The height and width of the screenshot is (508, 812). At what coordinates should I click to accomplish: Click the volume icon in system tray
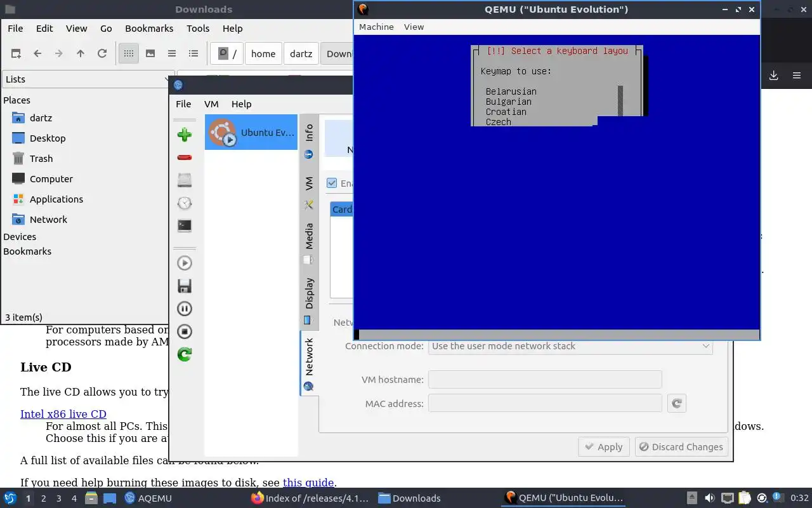point(710,498)
